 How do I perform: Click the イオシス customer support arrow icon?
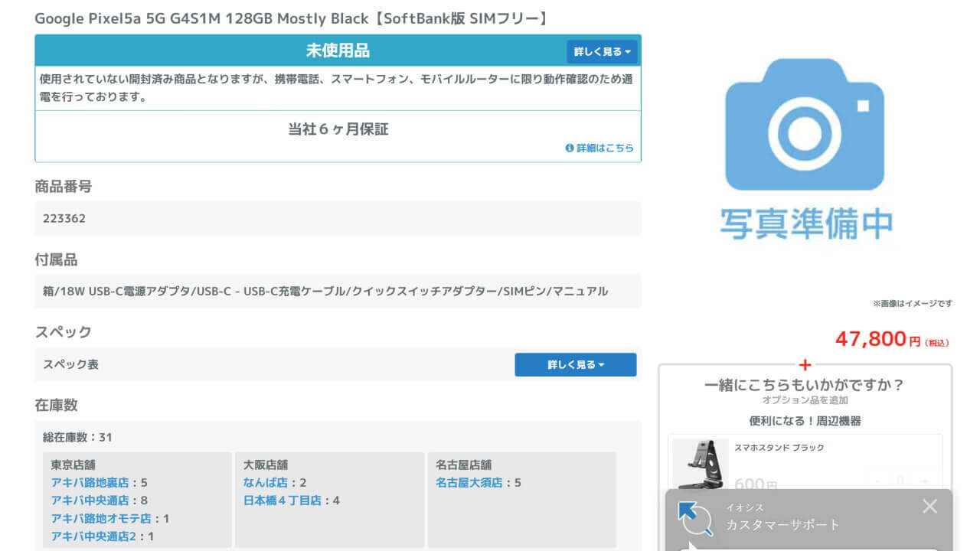(696, 519)
